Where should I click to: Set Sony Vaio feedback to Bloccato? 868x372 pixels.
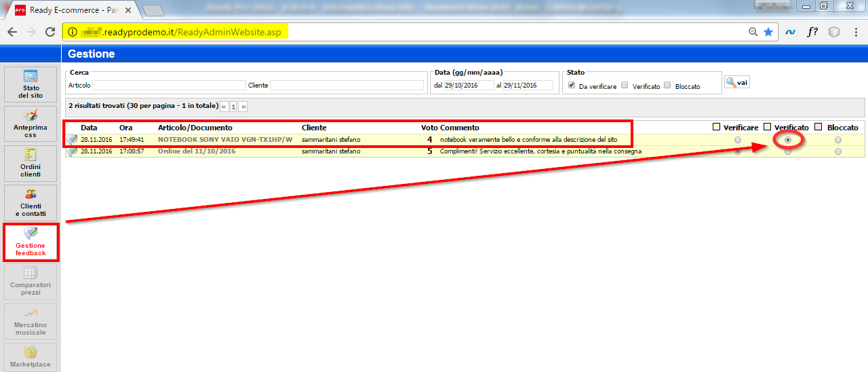point(838,140)
